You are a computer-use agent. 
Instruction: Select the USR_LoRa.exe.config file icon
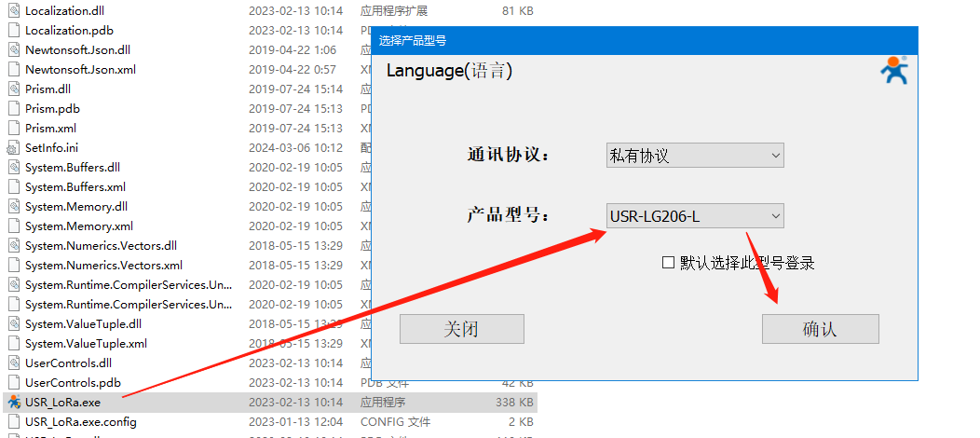click(14, 422)
